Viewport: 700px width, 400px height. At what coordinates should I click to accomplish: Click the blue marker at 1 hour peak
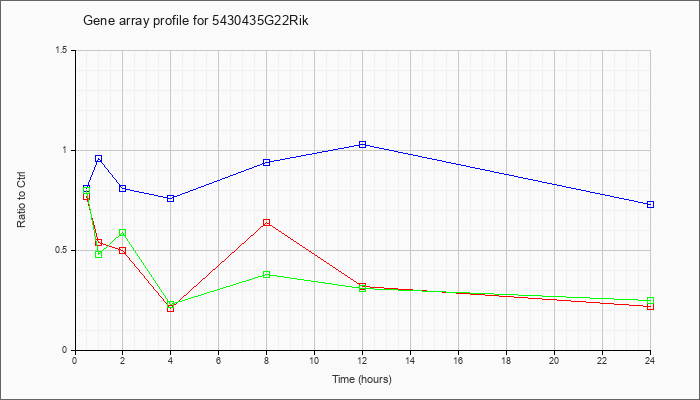99,158
